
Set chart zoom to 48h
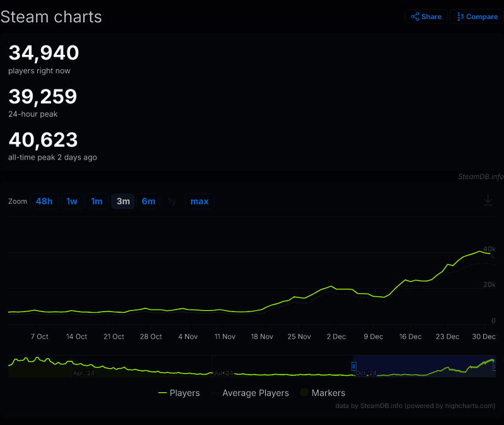tap(44, 201)
